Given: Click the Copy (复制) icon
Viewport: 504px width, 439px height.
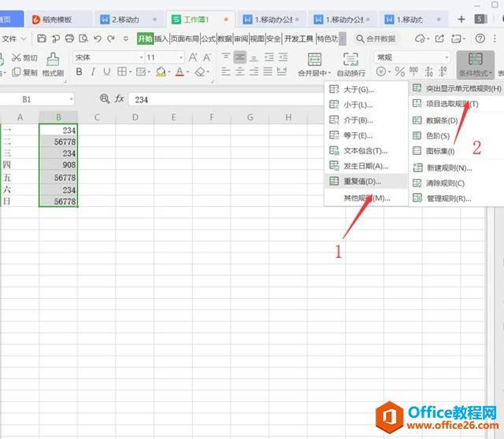Looking at the screenshot, I should coord(16,72).
